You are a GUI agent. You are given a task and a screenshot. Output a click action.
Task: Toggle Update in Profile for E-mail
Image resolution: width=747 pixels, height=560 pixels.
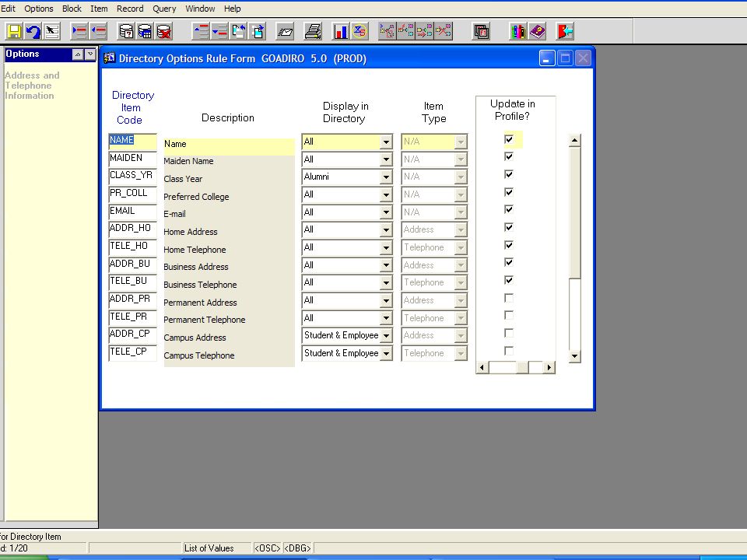click(509, 209)
